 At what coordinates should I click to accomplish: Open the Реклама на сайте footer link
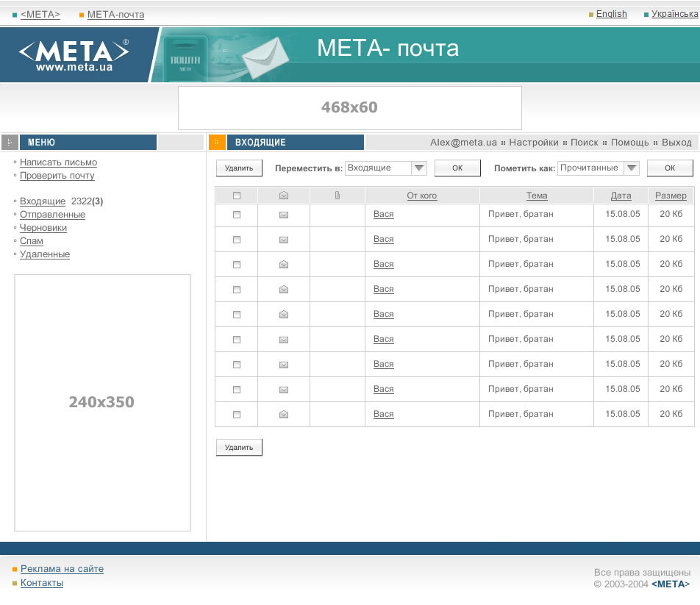tap(62, 569)
